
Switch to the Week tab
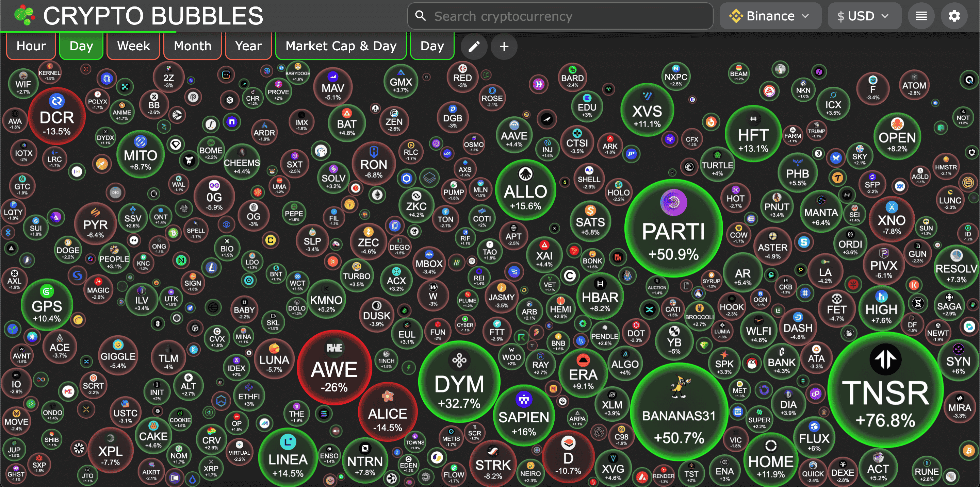click(133, 46)
